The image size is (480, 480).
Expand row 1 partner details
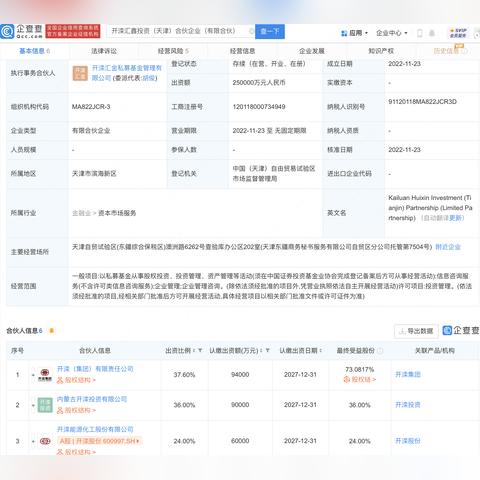pos(33,375)
